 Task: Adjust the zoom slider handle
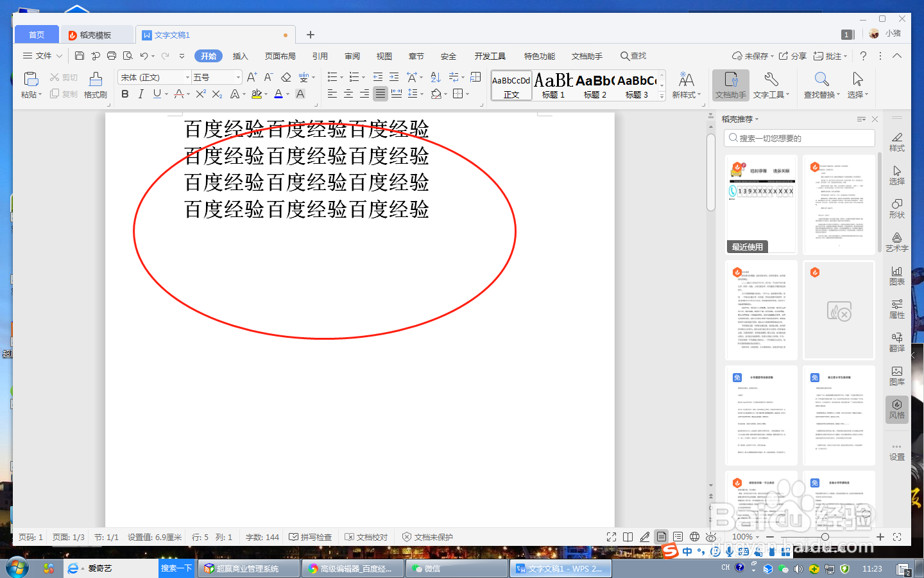pyautogui.click(x=825, y=537)
